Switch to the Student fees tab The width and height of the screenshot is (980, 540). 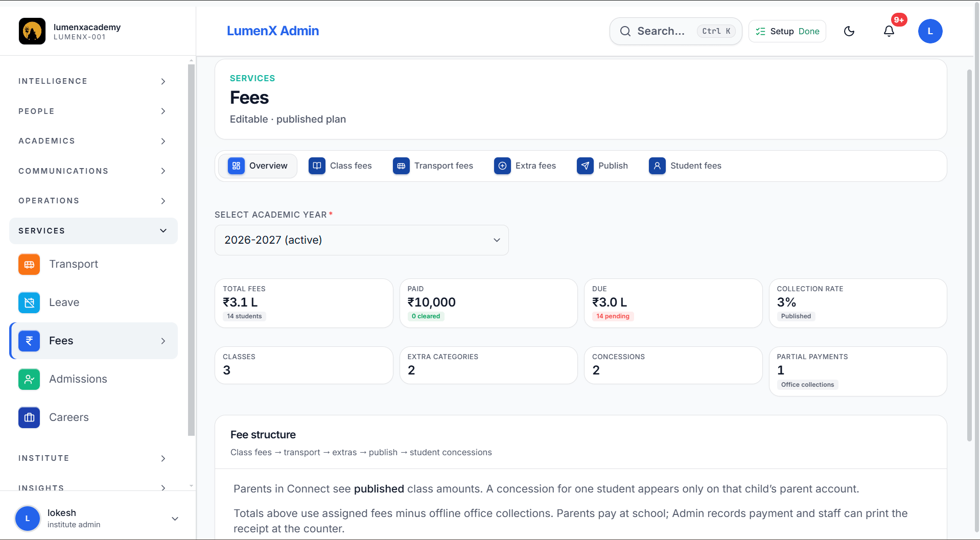[685, 166]
